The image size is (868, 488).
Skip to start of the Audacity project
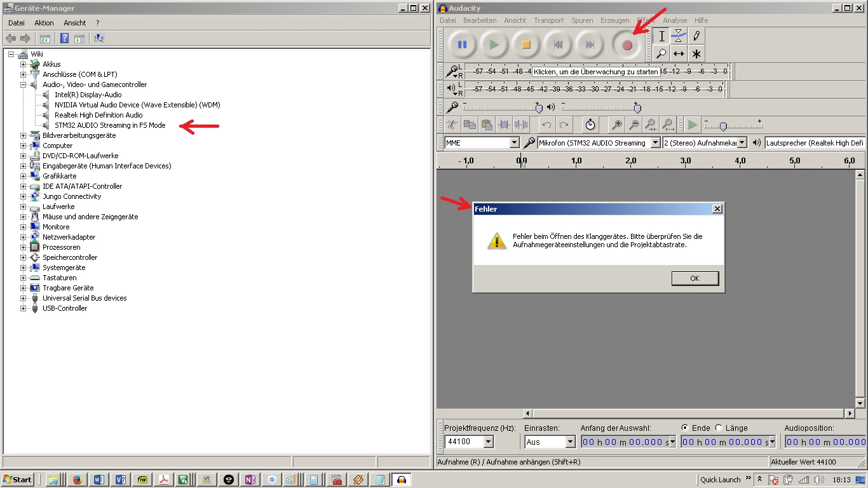pos(558,45)
